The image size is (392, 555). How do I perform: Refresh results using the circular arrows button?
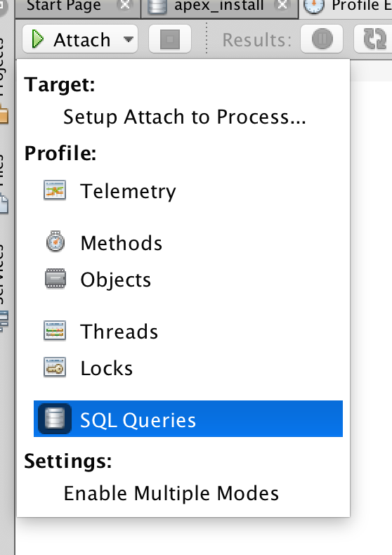point(373,39)
